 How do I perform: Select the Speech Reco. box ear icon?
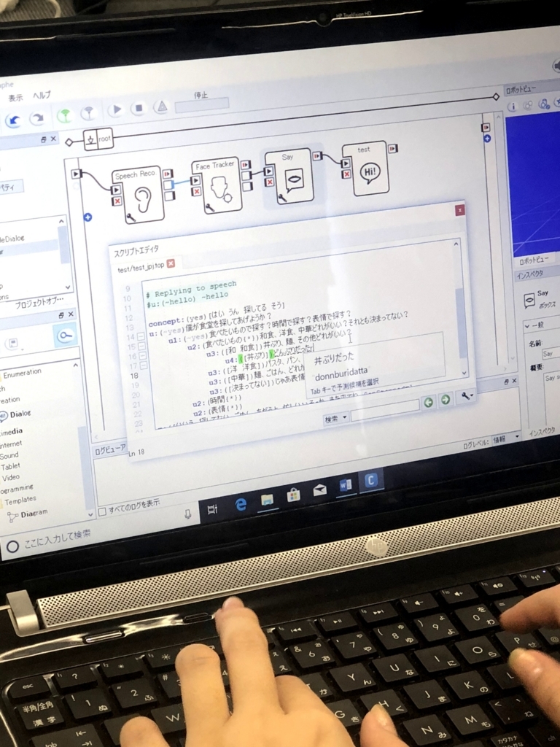[142, 199]
